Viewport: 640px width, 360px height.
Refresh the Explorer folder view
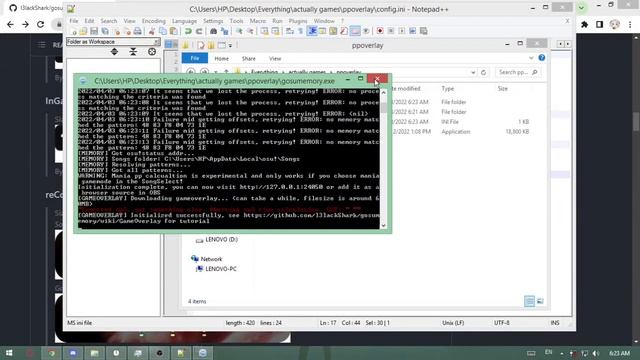coord(483,72)
